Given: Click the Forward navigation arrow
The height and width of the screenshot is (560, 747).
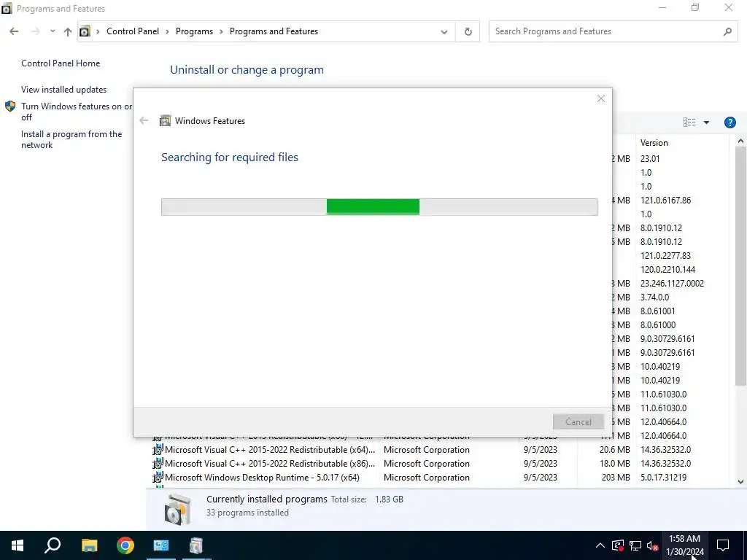Looking at the screenshot, I should (x=35, y=31).
